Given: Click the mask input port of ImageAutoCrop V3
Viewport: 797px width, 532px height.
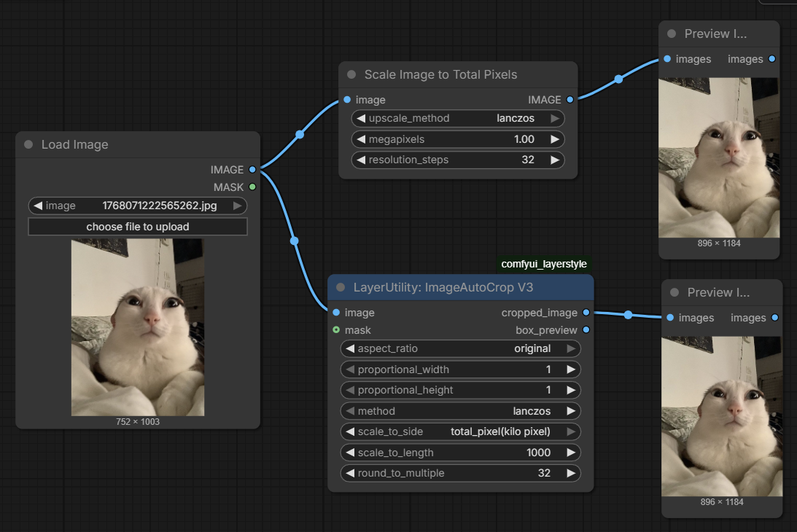Looking at the screenshot, I should tap(336, 330).
